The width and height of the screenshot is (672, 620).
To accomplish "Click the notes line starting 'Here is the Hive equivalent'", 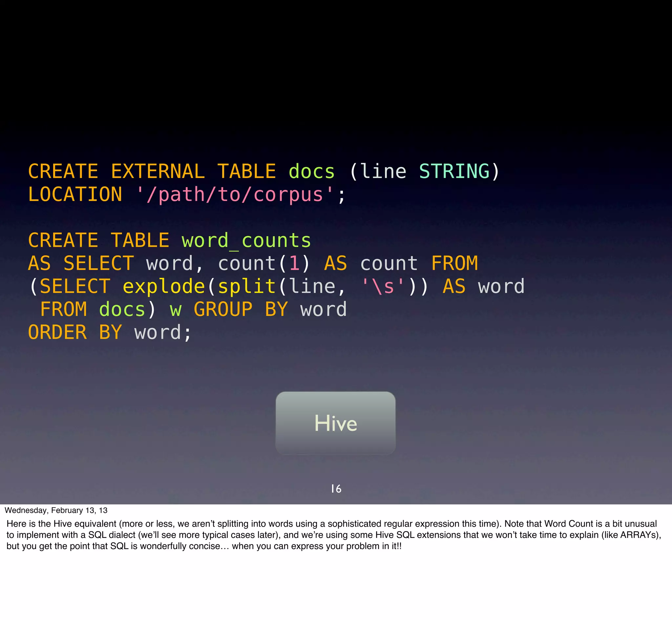I will click(331, 524).
